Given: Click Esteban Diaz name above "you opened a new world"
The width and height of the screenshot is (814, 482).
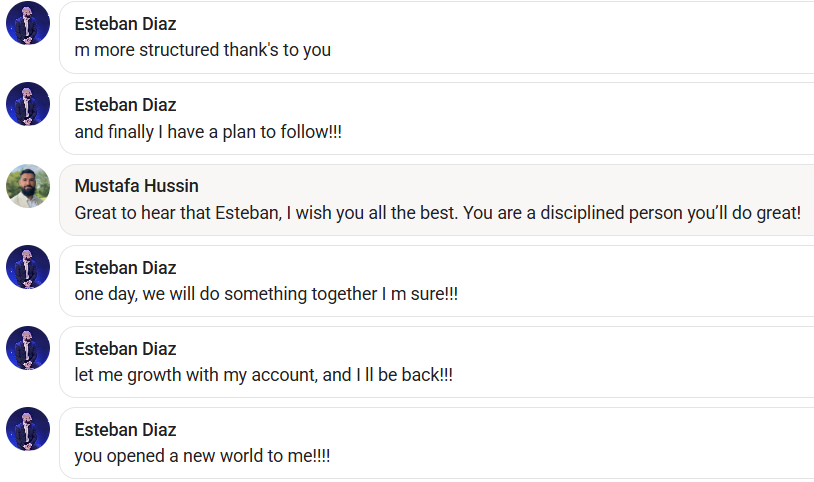Looking at the screenshot, I should click(x=125, y=430).
